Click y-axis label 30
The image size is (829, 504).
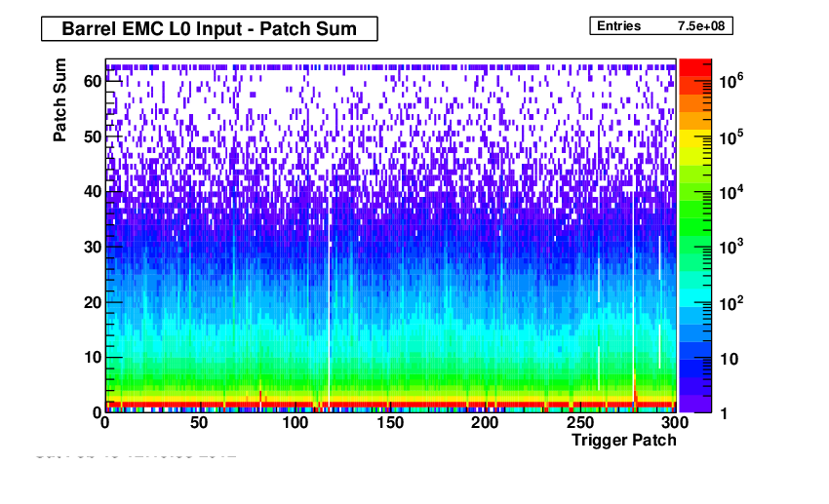point(93,247)
